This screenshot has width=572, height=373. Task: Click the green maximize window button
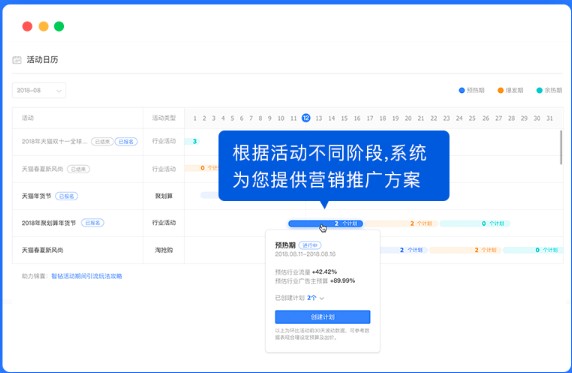59,26
